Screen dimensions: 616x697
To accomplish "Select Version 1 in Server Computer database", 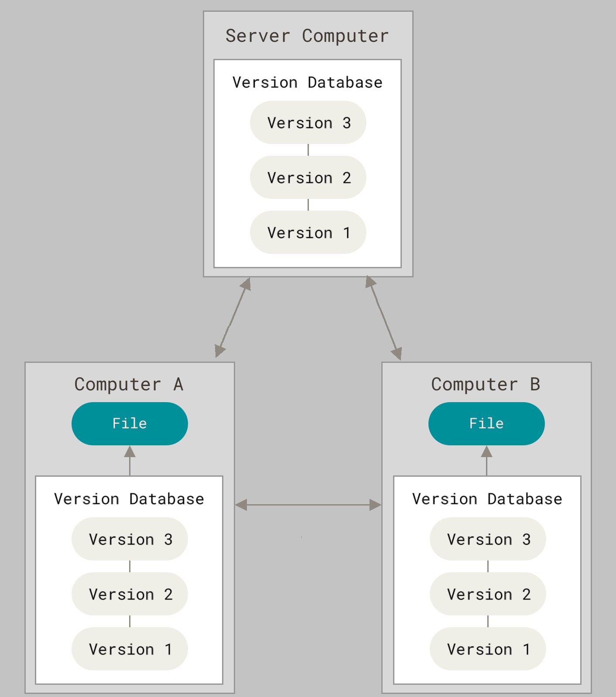I will (x=308, y=232).
